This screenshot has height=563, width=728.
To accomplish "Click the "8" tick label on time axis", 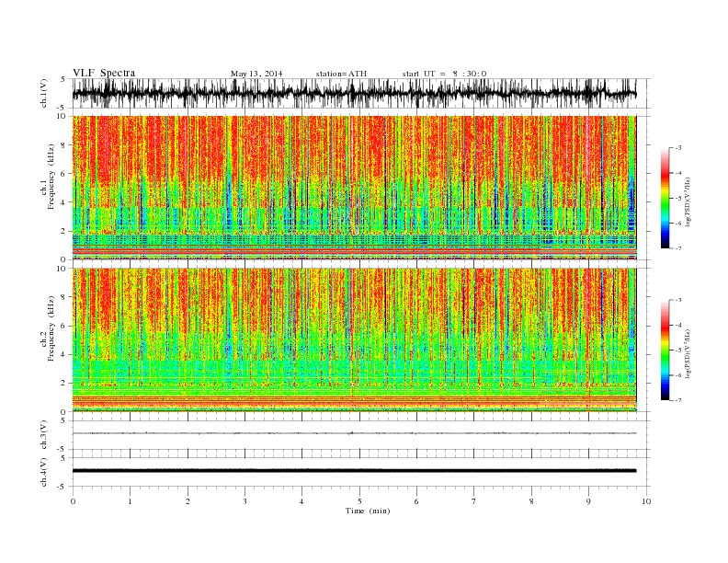I will 531,501.
